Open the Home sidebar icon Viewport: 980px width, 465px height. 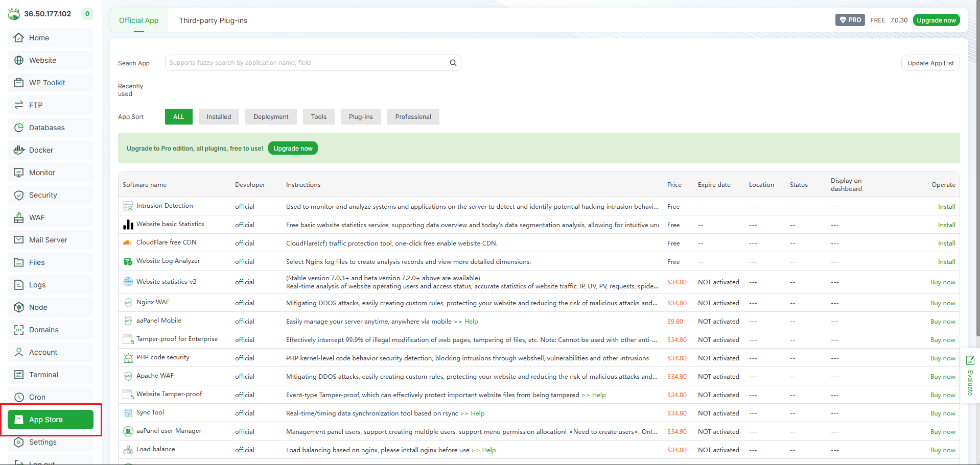coord(19,38)
